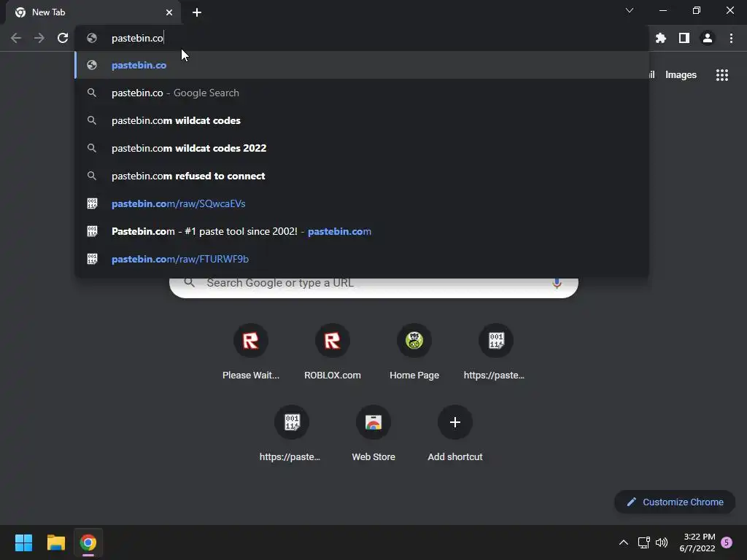This screenshot has height=560, width=747.
Task: Select the pastebin.co URL suggestion
Action: [x=362, y=65]
